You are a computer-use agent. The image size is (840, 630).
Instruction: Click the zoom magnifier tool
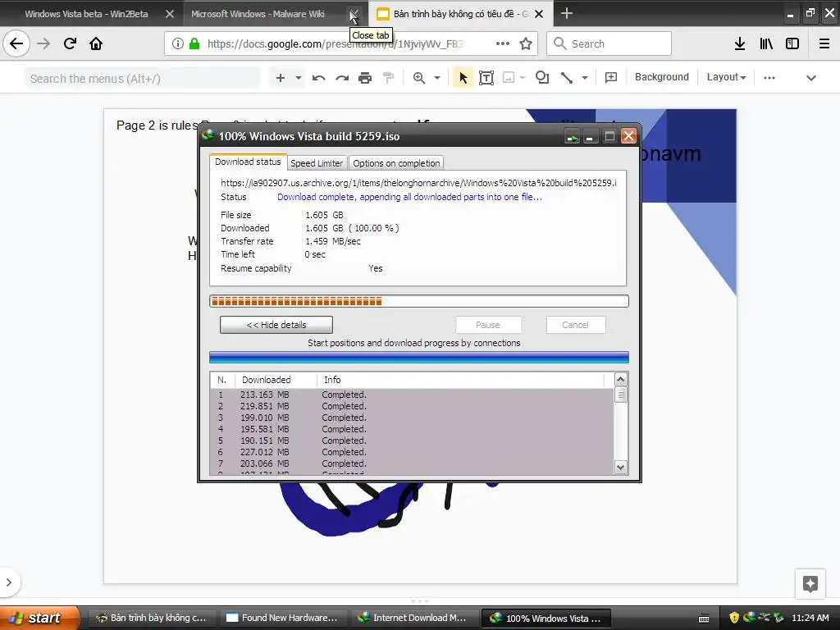[419, 78]
